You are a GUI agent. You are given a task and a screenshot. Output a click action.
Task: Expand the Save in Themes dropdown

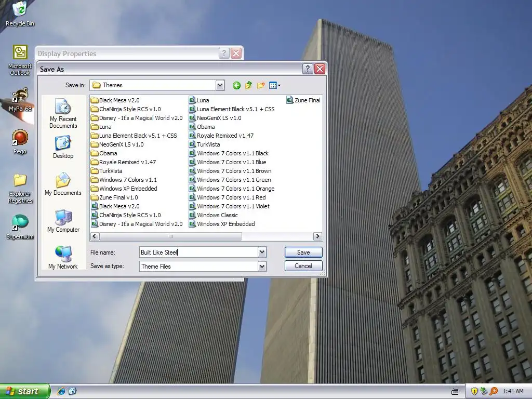click(220, 85)
